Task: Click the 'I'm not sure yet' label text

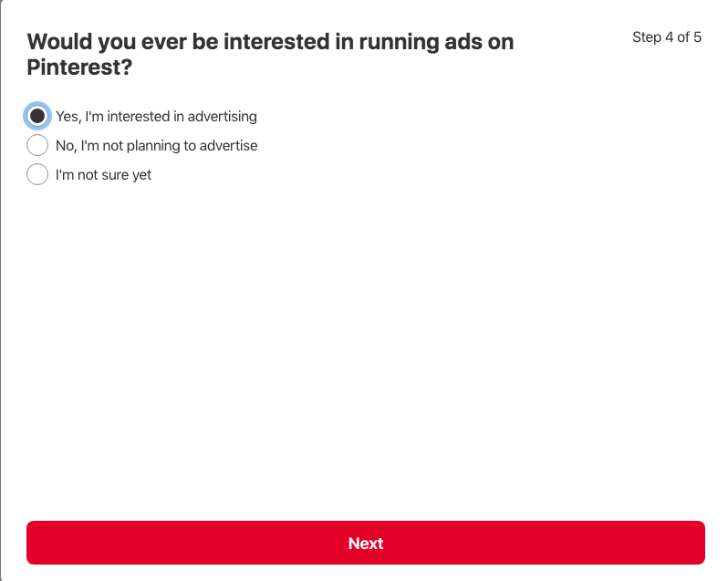Action: click(x=103, y=174)
